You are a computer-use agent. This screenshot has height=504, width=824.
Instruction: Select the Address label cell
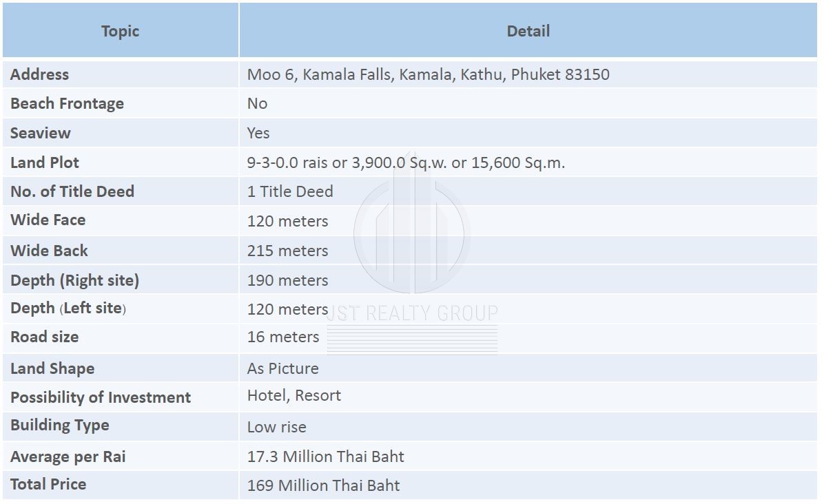tap(40, 74)
